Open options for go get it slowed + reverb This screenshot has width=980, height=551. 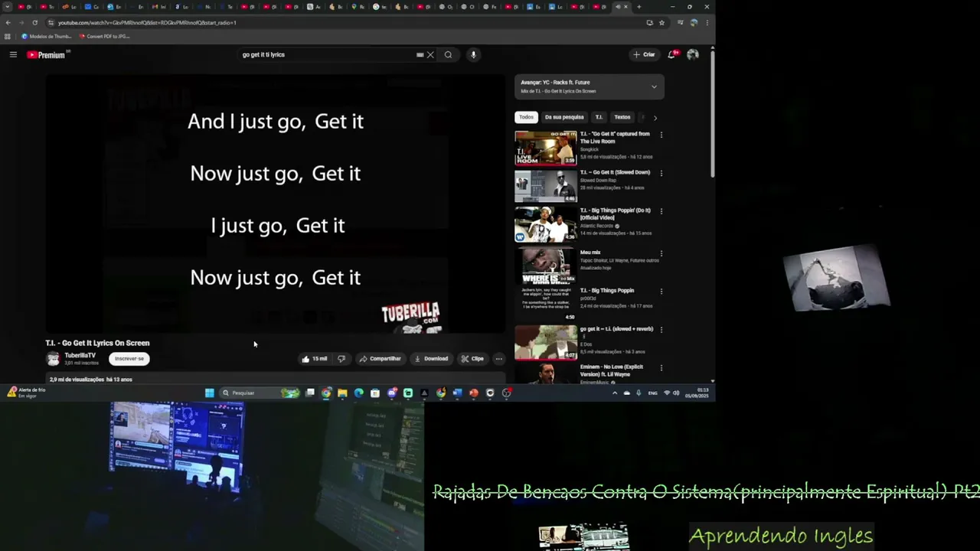click(x=661, y=330)
